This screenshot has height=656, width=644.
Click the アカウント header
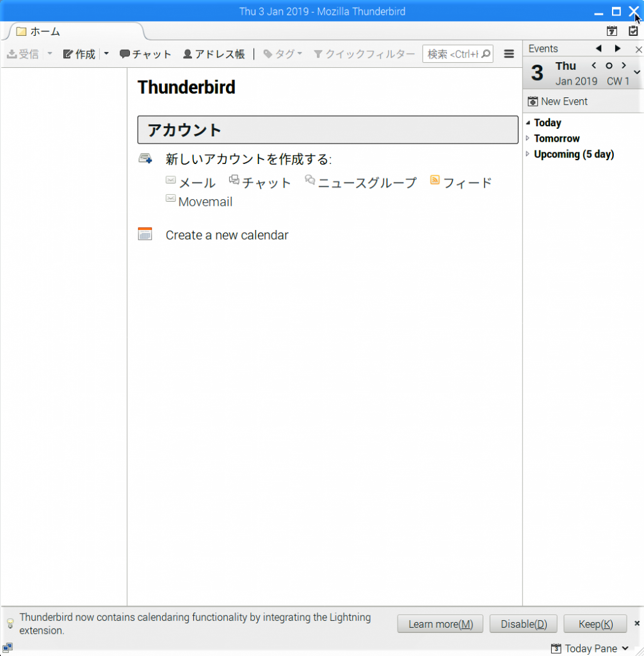click(x=328, y=130)
